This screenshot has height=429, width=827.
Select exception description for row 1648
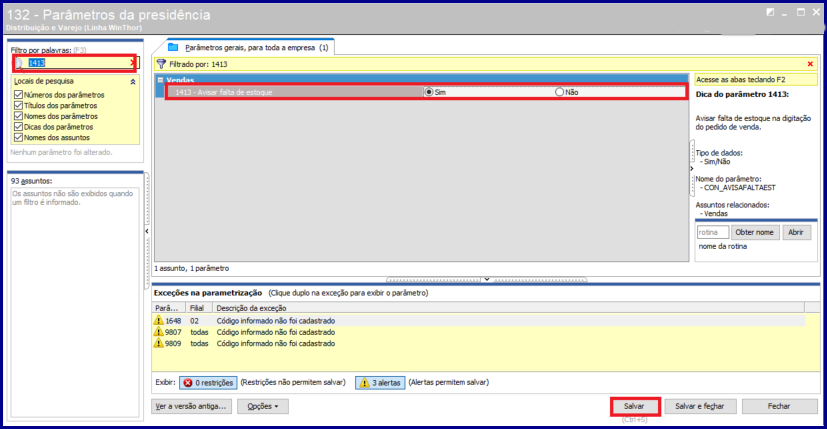[275, 321]
